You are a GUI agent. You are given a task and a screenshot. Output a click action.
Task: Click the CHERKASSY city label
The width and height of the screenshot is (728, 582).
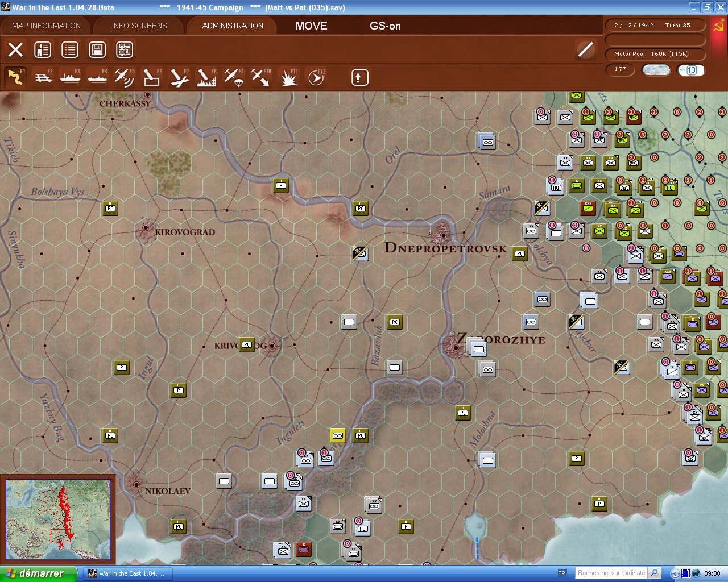click(x=125, y=103)
